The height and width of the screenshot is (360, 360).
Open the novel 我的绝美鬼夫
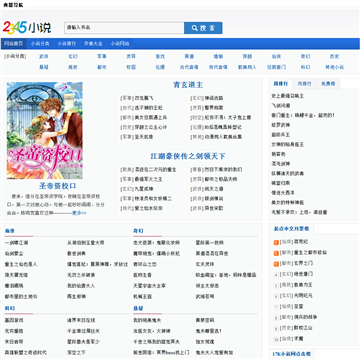[147, 320]
